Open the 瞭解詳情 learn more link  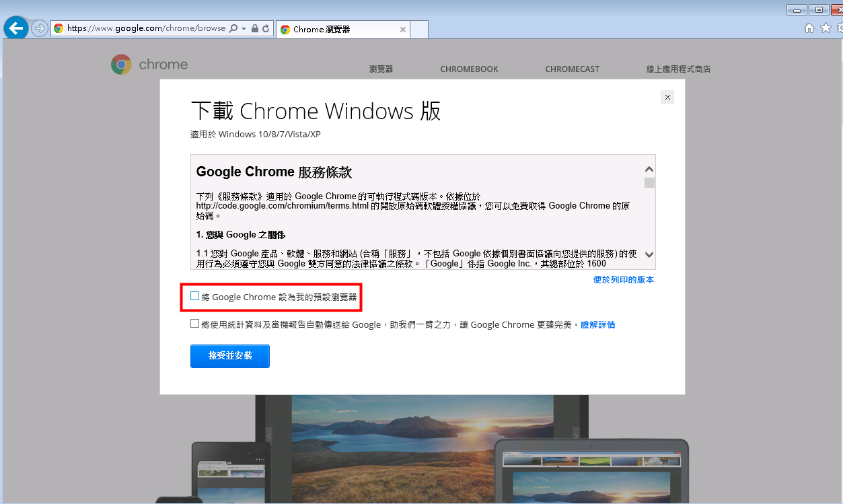click(598, 325)
